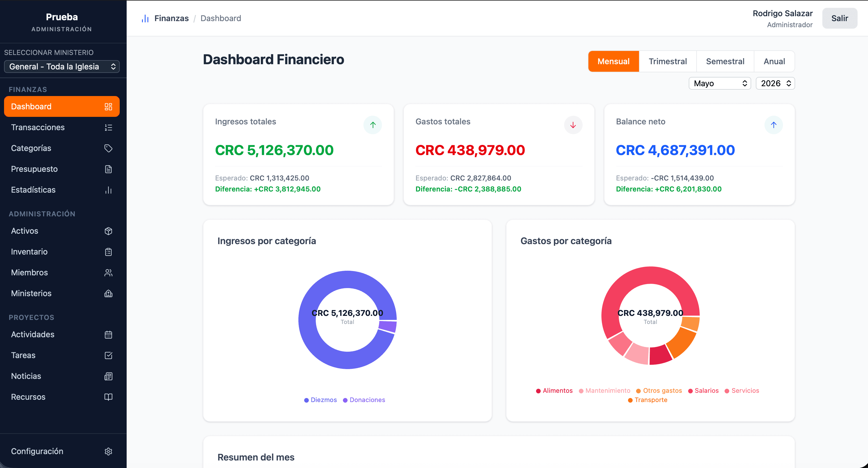868x468 pixels.
Task: Switch to the Semestral period tab
Action: 725,61
